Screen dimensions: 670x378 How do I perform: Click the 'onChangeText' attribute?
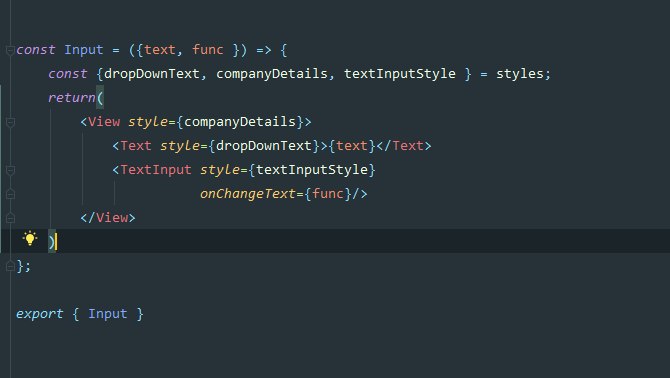pos(248,193)
